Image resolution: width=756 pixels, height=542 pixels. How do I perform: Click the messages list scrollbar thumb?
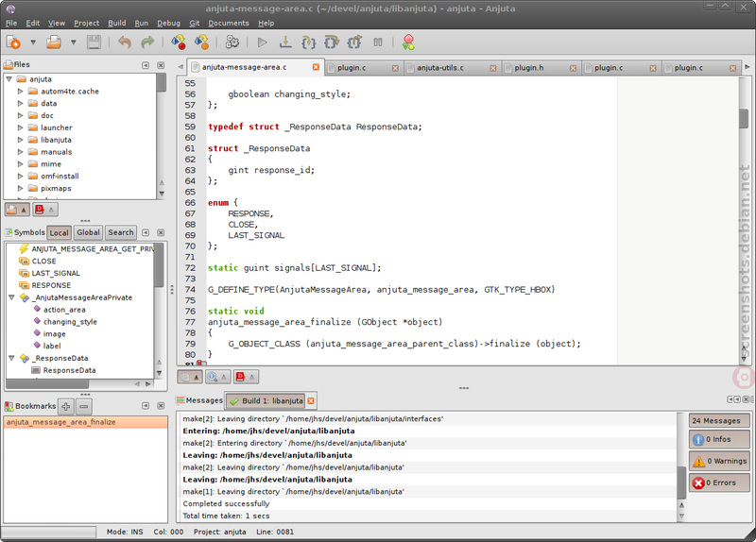pyautogui.click(x=681, y=483)
